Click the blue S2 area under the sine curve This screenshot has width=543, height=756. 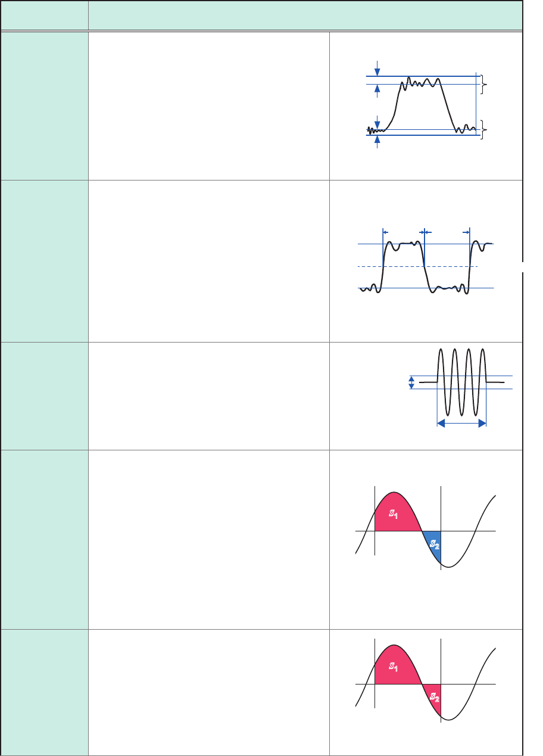pos(434,544)
